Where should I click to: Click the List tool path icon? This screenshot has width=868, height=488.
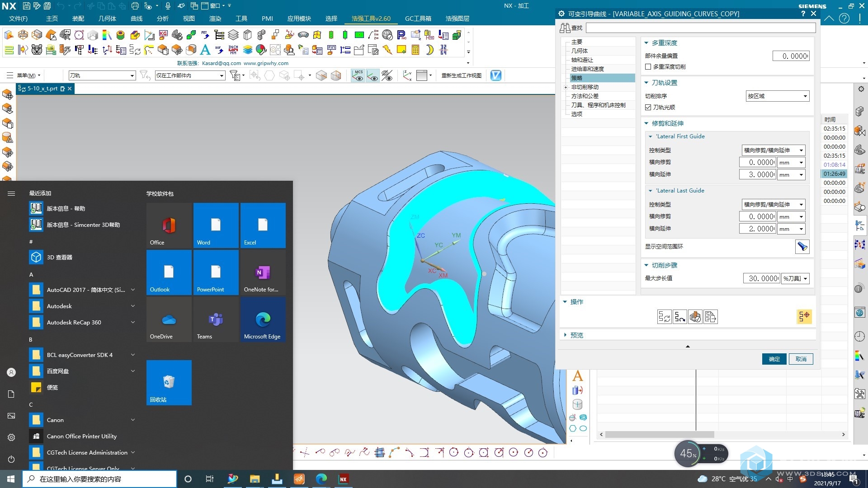click(711, 317)
